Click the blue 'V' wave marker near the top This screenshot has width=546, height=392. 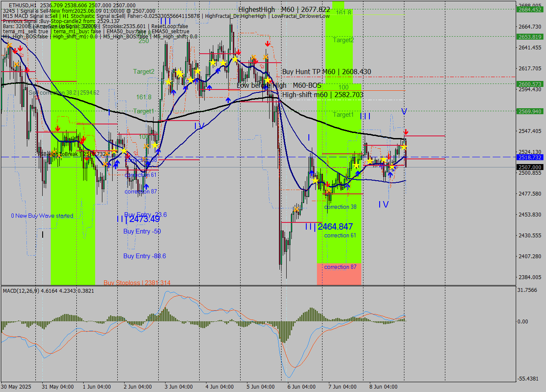pos(404,111)
